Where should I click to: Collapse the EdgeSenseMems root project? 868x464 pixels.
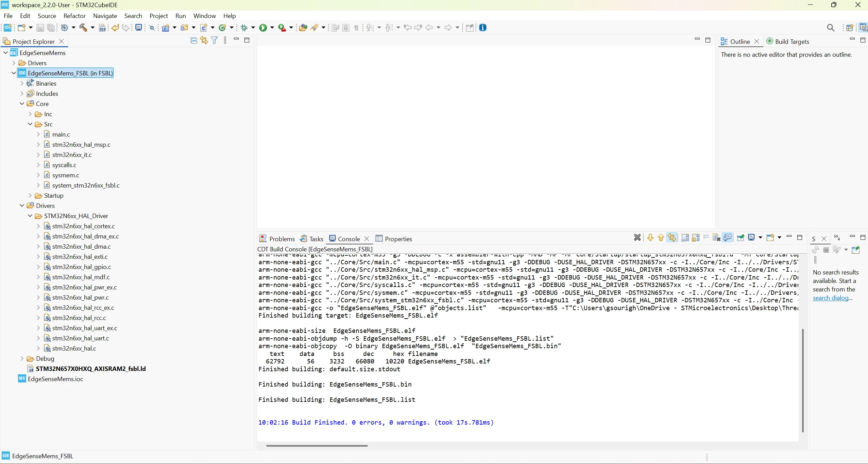click(x=6, y=53)
